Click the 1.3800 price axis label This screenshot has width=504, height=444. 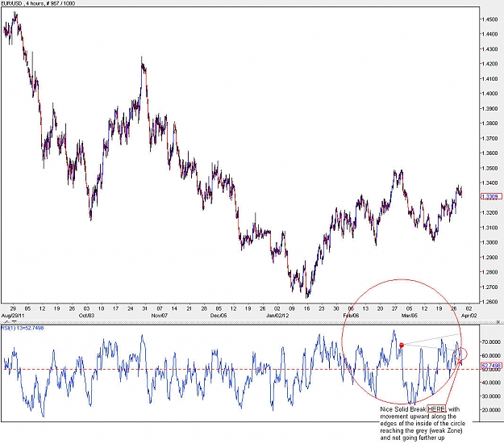click(x=490, y=124)
